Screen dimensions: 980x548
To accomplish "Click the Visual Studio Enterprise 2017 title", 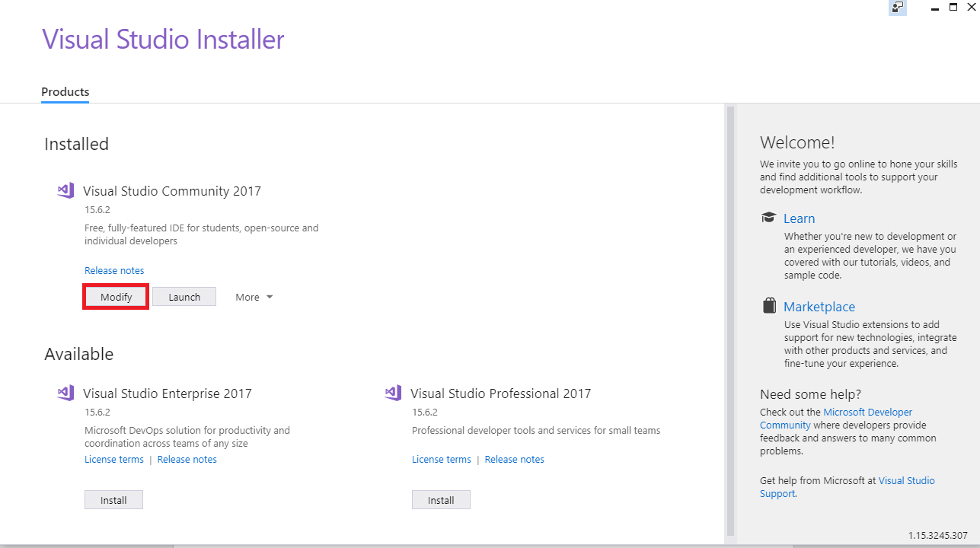I will 168,393.
